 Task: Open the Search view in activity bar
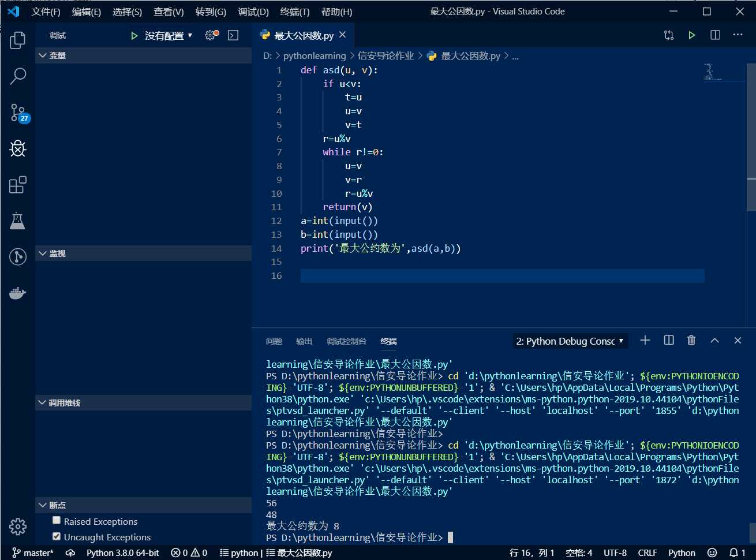(x=18, y=76)
